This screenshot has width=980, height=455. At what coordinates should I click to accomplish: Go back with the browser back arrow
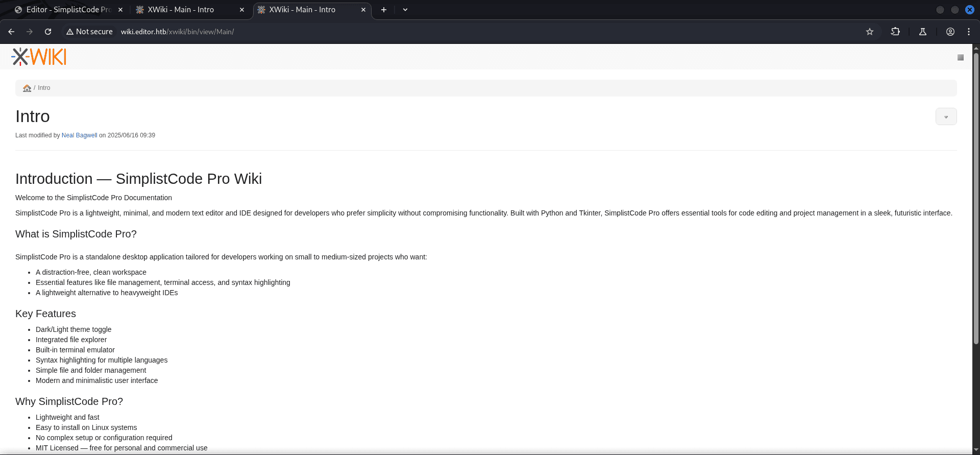[11, 32]
